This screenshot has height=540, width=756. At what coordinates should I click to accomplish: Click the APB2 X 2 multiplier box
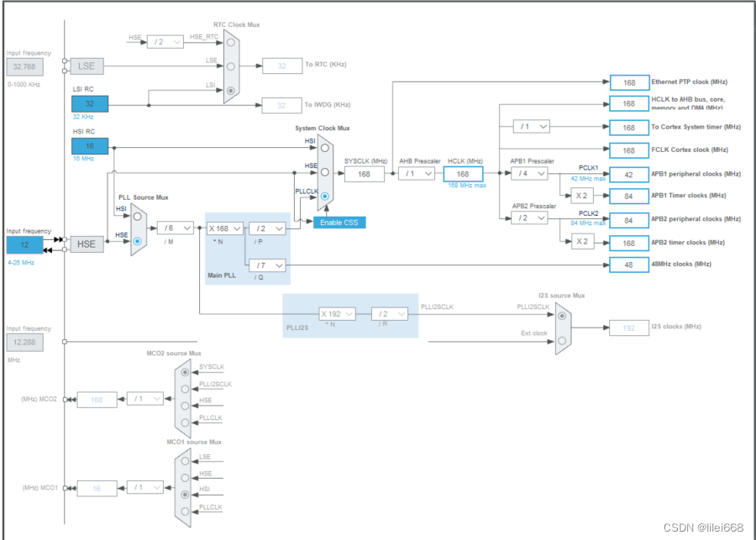coord(582,241)
